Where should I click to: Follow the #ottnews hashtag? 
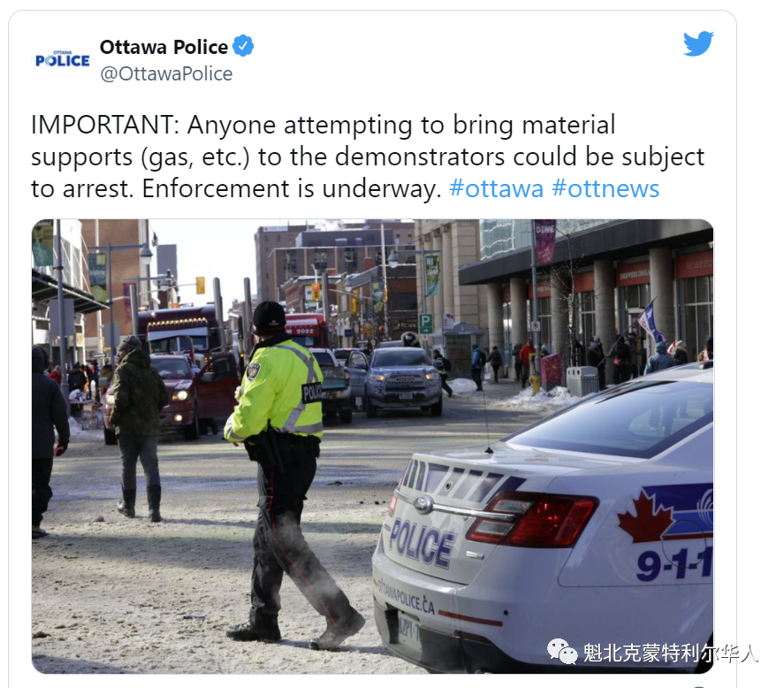(x=605, y=188)
